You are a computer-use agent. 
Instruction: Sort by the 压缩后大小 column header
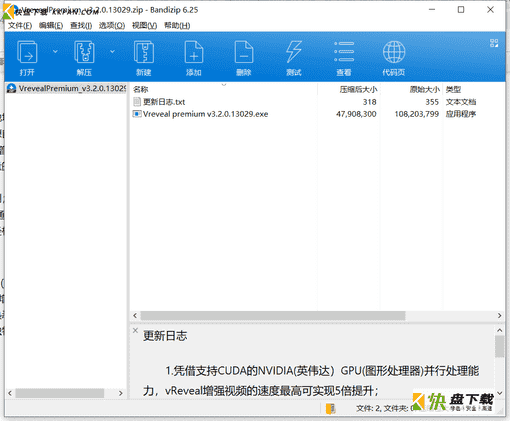tap(358, 89)
